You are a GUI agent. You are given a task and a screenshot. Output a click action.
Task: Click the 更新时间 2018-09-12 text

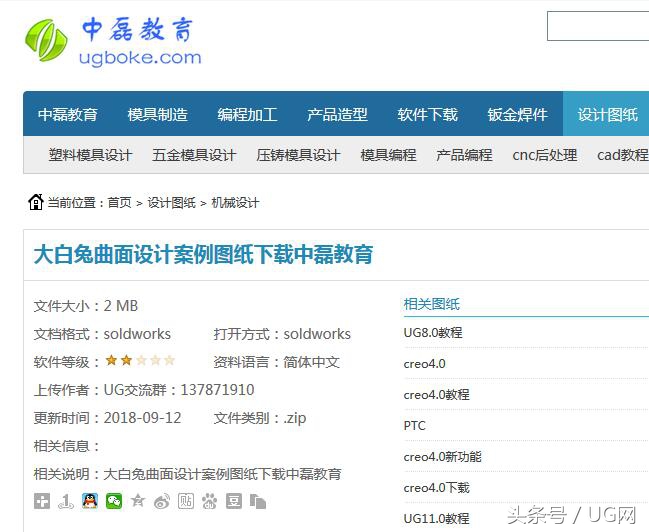point(108,418)
